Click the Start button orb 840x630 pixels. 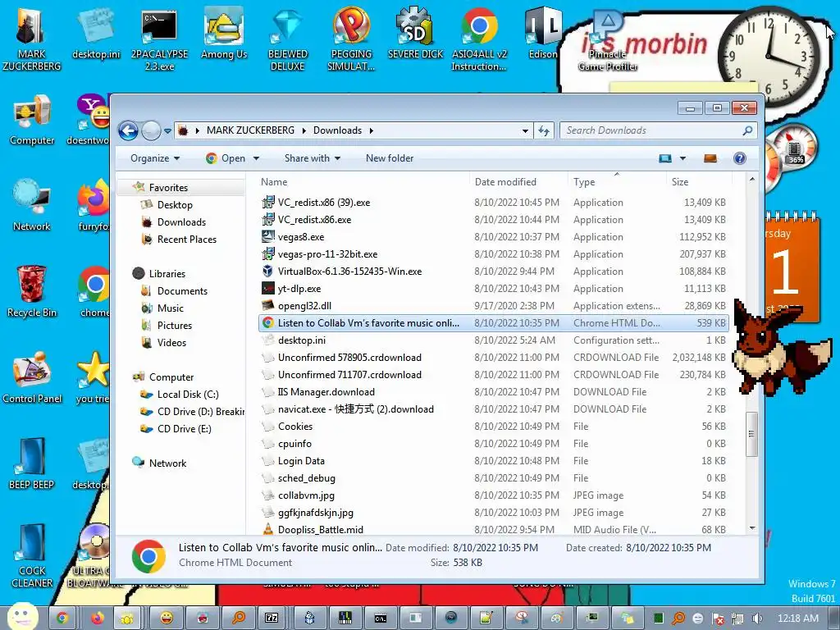pos(22,616)
